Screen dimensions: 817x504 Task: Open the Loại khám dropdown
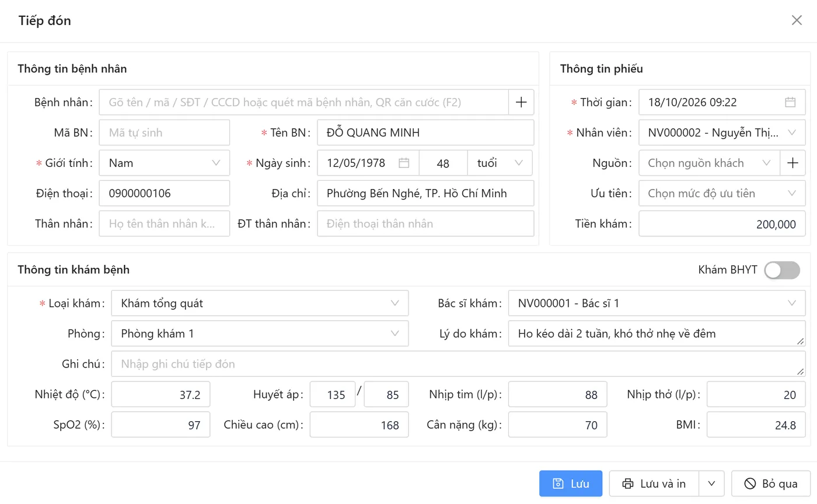[x=260, y=303]
